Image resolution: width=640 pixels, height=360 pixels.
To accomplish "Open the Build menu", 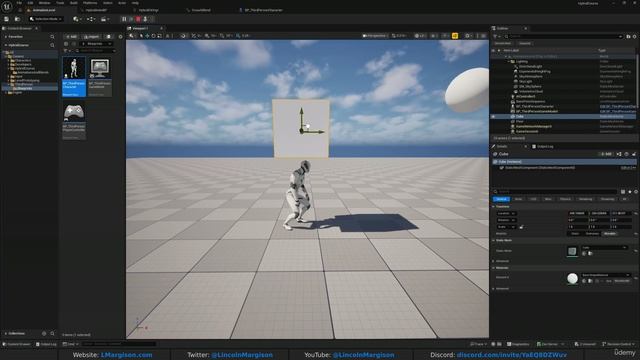I will tap(73, 3).
